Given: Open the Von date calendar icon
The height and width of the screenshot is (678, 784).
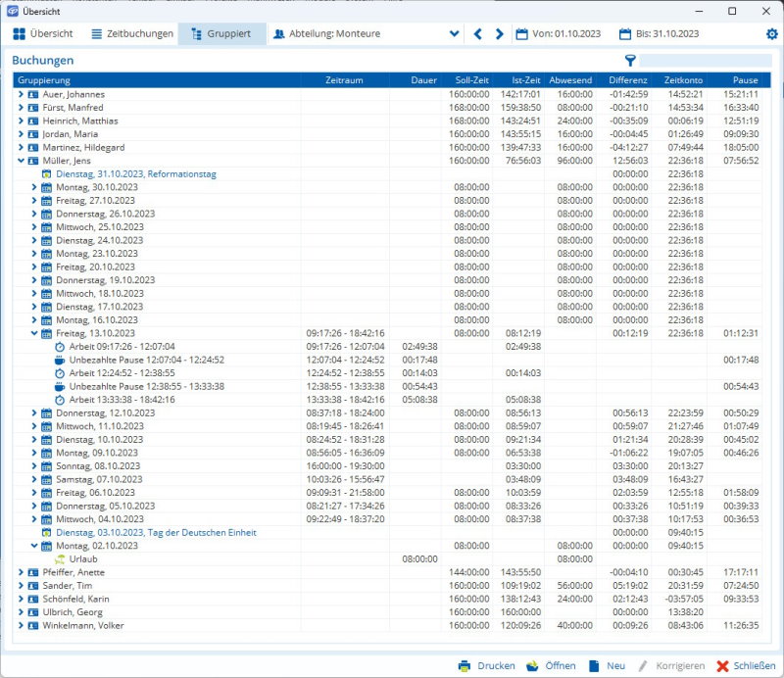Looking at the screenshot, I should coord(521,34).
